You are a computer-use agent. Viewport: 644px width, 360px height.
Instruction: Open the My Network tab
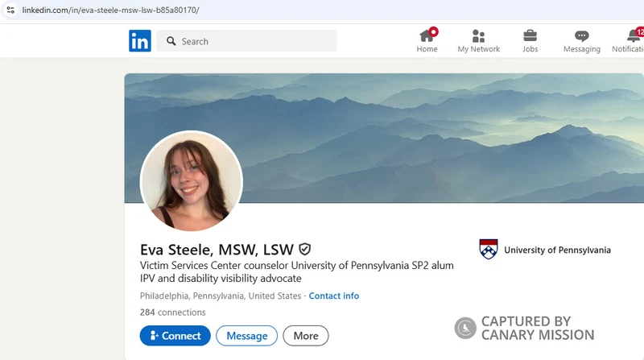click(478, 41)
